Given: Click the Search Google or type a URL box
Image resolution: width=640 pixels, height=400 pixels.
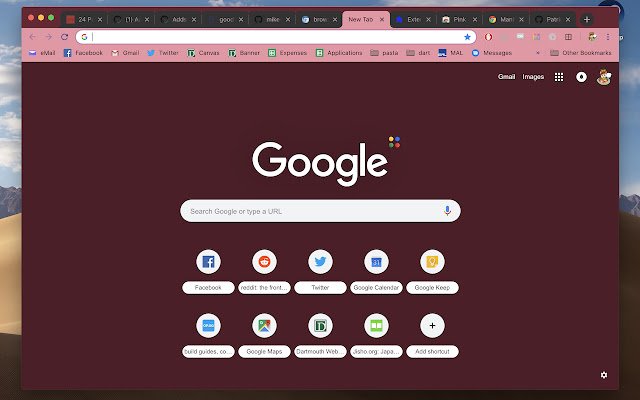Looking at the screenshot, I should click(320, 211).
